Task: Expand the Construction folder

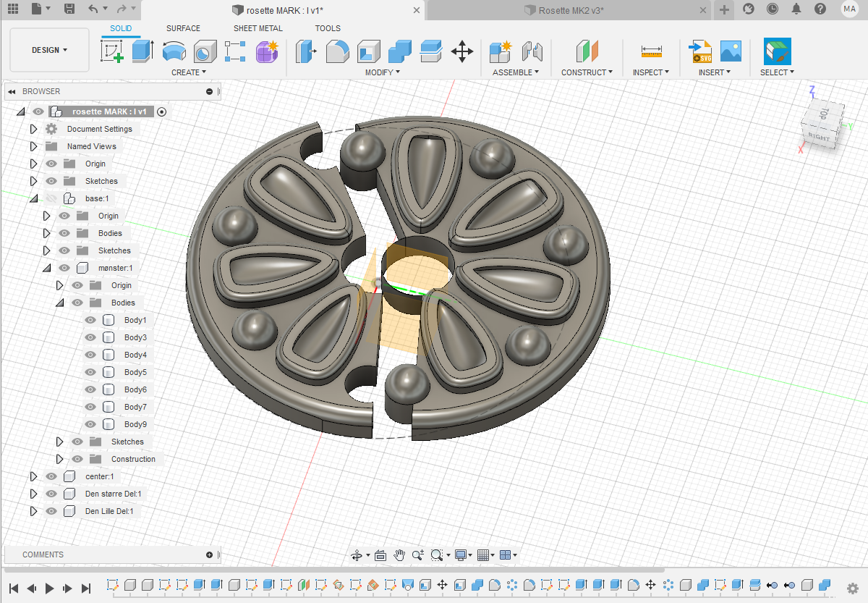Action: 60,459
